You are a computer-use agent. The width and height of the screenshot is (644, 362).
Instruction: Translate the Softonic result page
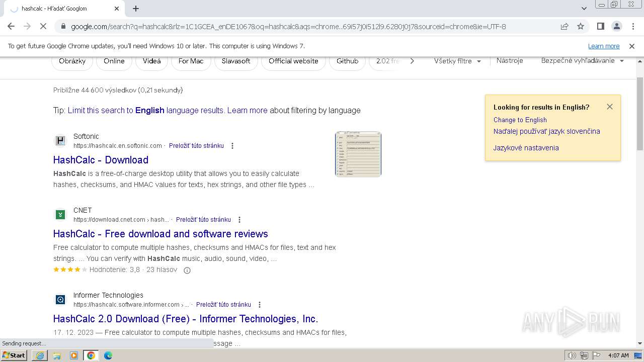(x=196, y=146)
